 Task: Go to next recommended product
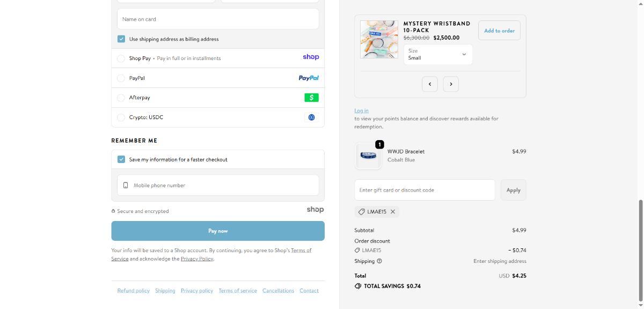point(451,84)
